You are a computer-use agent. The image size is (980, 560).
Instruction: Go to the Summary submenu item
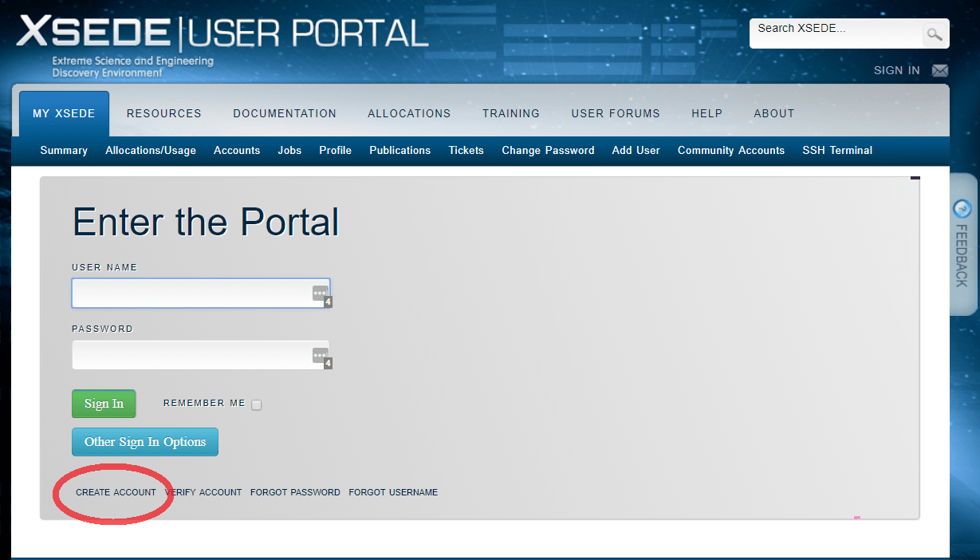click(64, 150)
